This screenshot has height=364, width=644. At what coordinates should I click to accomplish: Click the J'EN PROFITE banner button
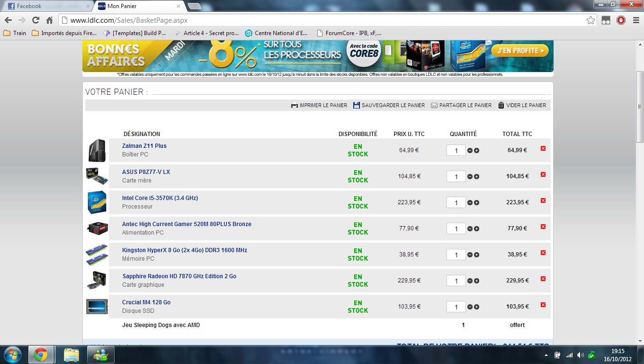(x=519, y=51)
